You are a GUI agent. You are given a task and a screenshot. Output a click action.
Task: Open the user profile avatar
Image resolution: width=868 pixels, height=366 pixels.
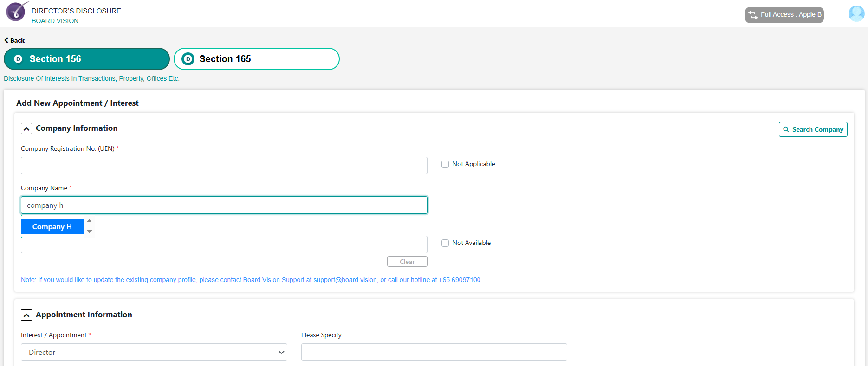click(x=856, y=13)
